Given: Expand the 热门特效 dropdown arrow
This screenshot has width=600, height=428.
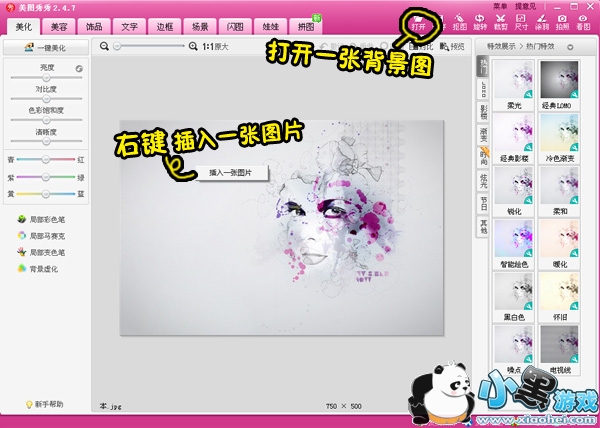Looking at the screenshot, I should 570,47.
